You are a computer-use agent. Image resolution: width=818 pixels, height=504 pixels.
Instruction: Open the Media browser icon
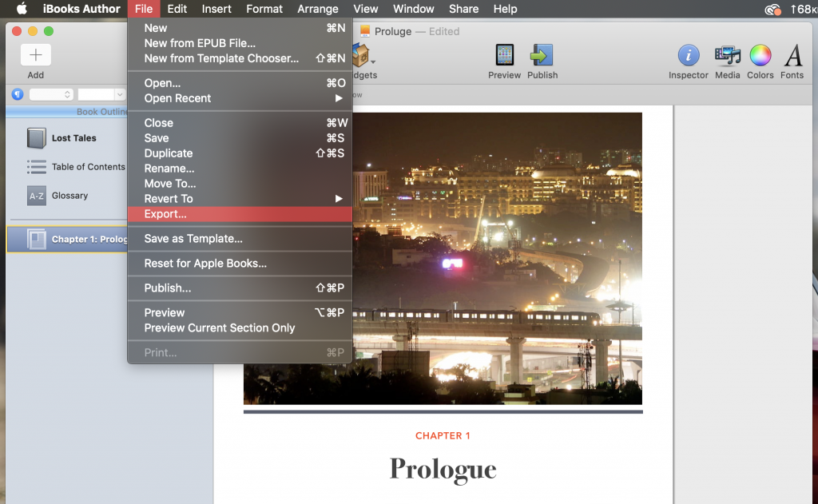[x=727, y=55]
